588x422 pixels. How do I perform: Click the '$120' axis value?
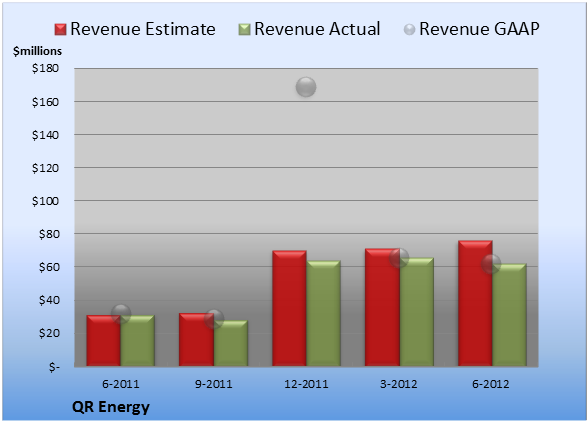[x=45, y=168]
